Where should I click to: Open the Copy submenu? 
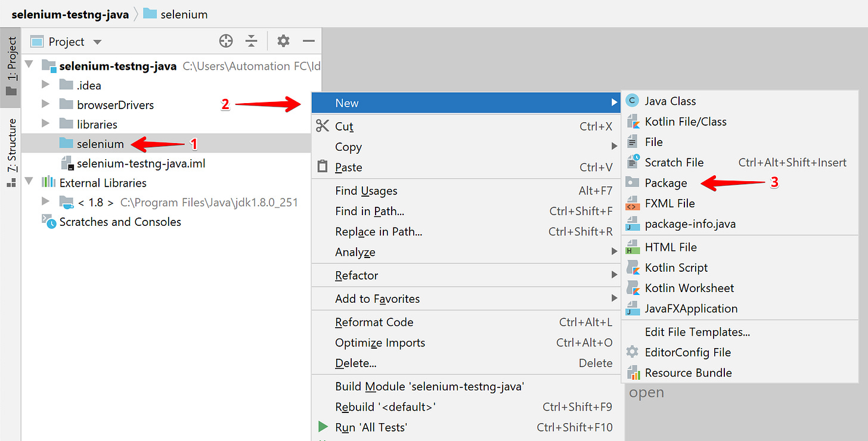tap(467, 147)
